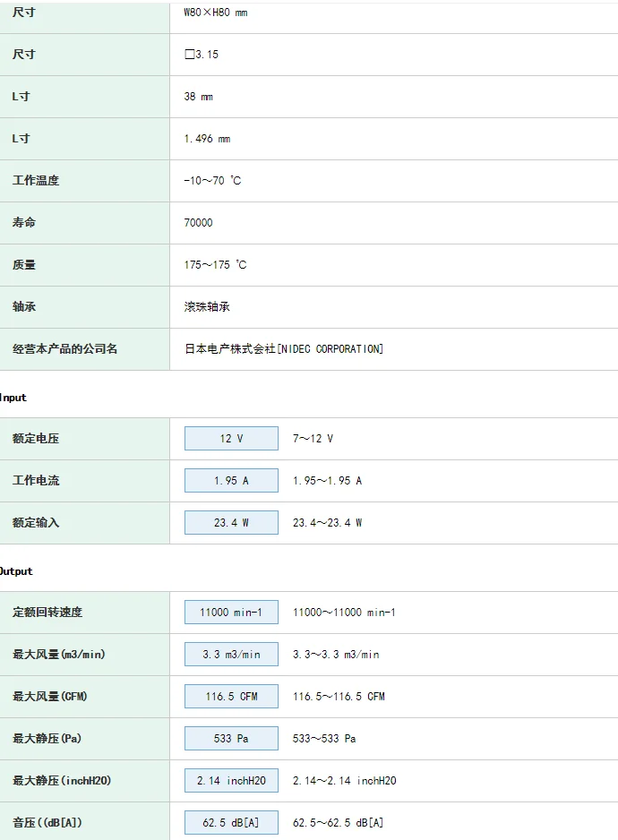Click the NIDEC CORPORATION company name

pos(283,349)
